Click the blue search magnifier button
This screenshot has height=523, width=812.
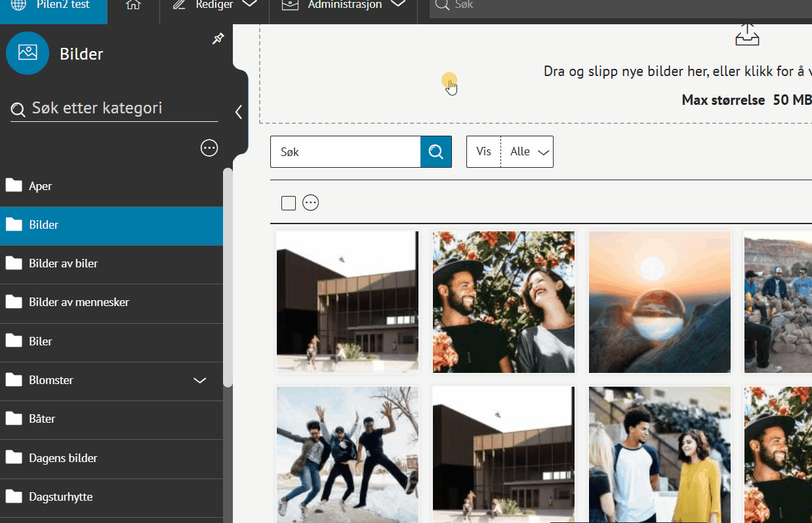coord(436,152)
